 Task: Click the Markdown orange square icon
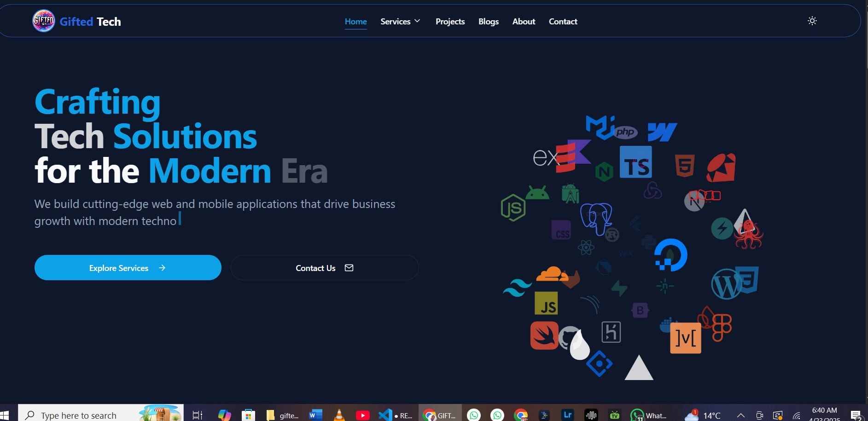686,338
